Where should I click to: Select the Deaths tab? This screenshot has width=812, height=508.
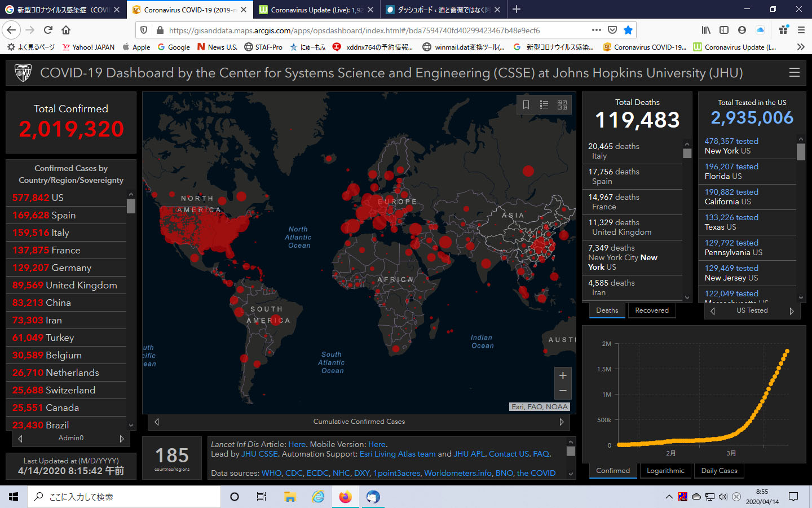pyautogui.click(x=607, y=310)
